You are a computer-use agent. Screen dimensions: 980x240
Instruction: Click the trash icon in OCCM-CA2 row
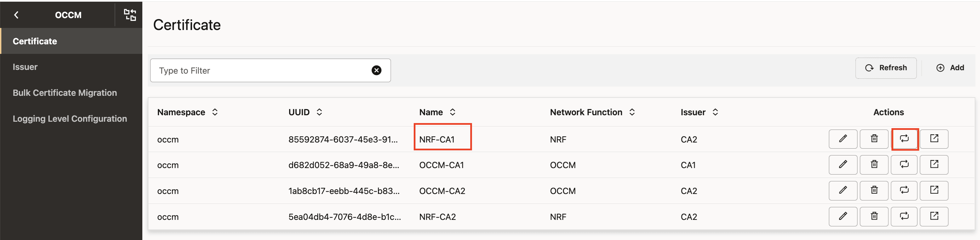[x=874, y=191]
